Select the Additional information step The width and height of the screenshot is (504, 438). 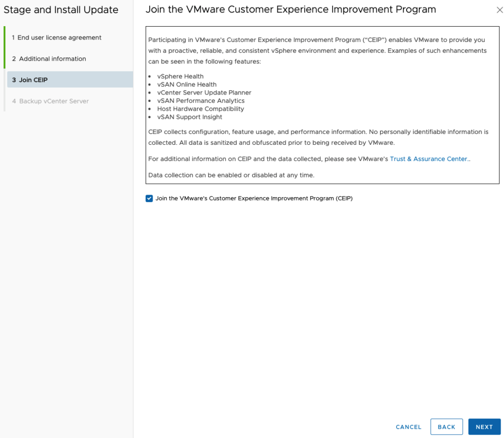coord(52,59)
